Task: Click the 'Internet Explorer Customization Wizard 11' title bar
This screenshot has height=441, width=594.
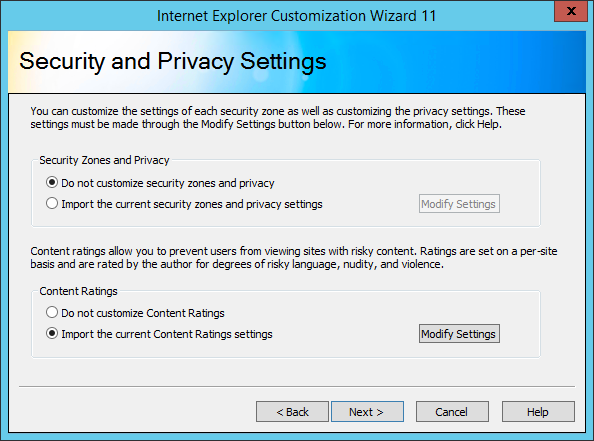Action: click(x=297, y=16)
